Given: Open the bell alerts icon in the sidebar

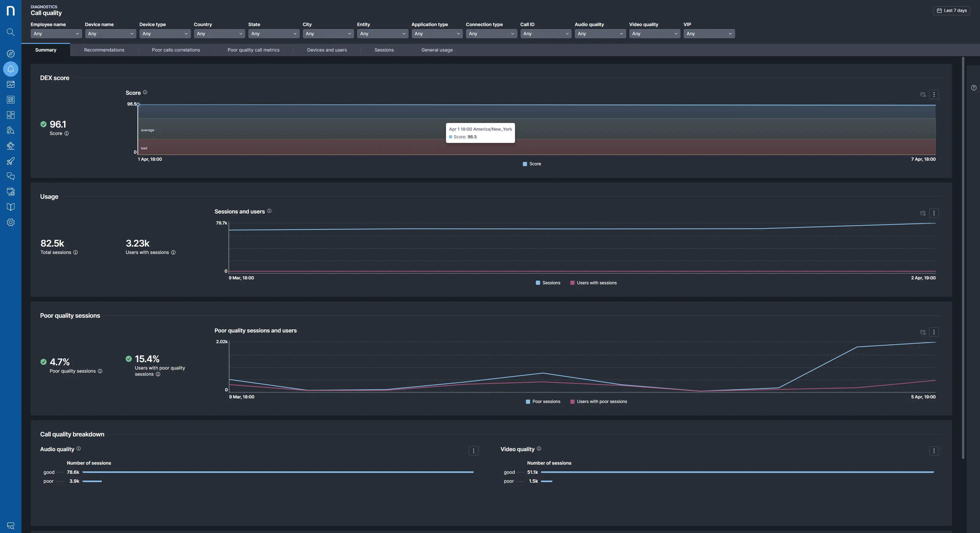Looking at the screenshot, I should point(11,69).
